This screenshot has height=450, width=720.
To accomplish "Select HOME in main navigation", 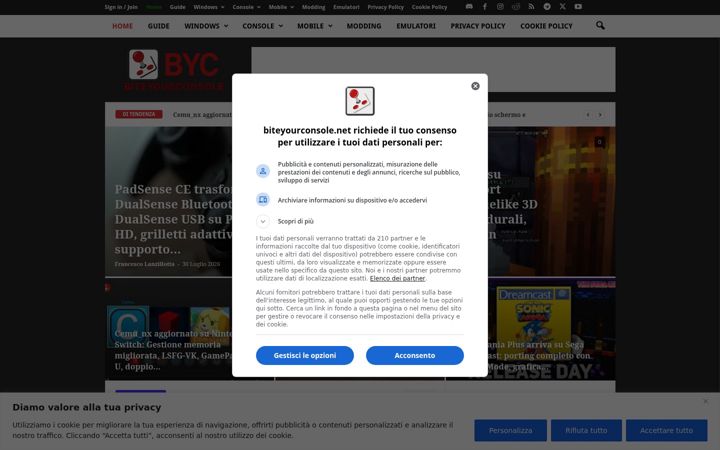I will [x=123, y=26].
